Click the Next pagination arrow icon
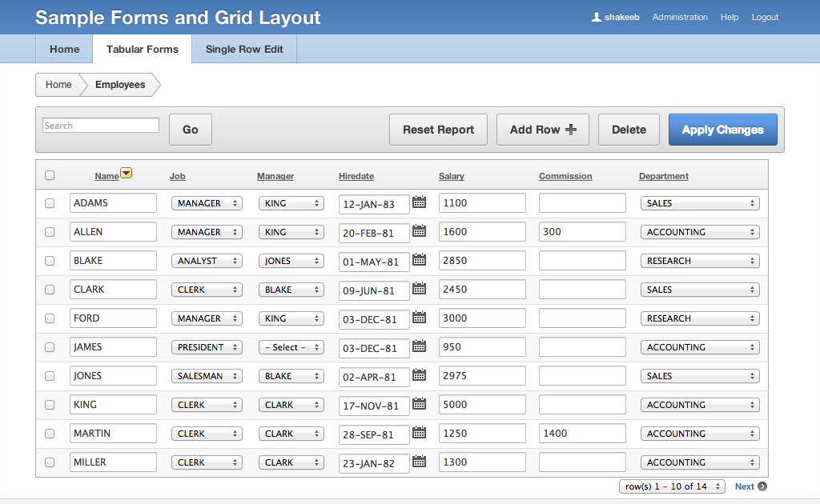Screen dimensions: 820x504 pyautogui.click(x=762, y=486)
